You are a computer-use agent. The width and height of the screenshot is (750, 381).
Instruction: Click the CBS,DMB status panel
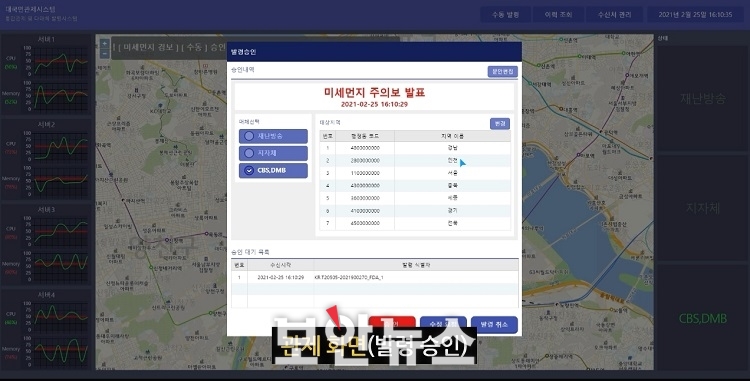703,318
